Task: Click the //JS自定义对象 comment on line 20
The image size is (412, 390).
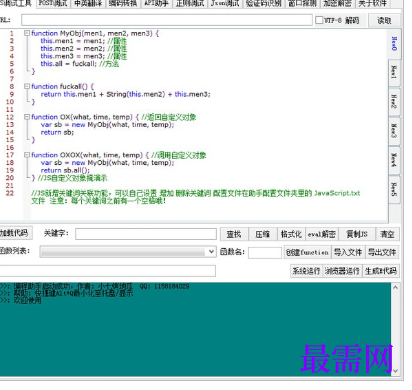Action: pyautogui.click(x=72, y=178)
